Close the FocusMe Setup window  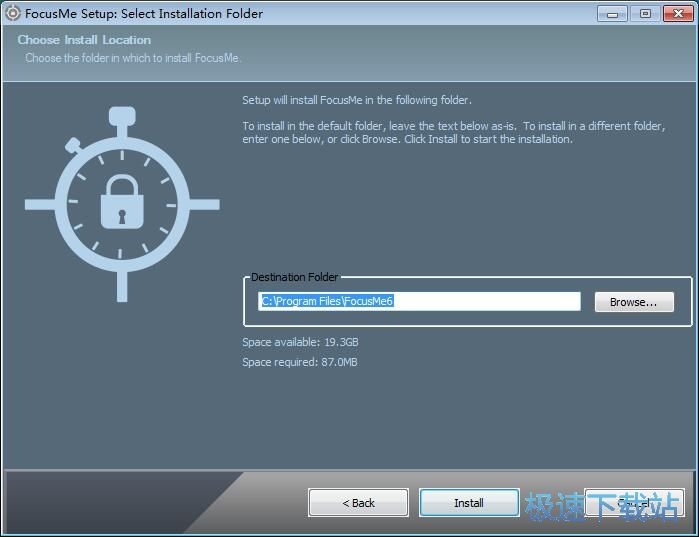pos(678,14)
